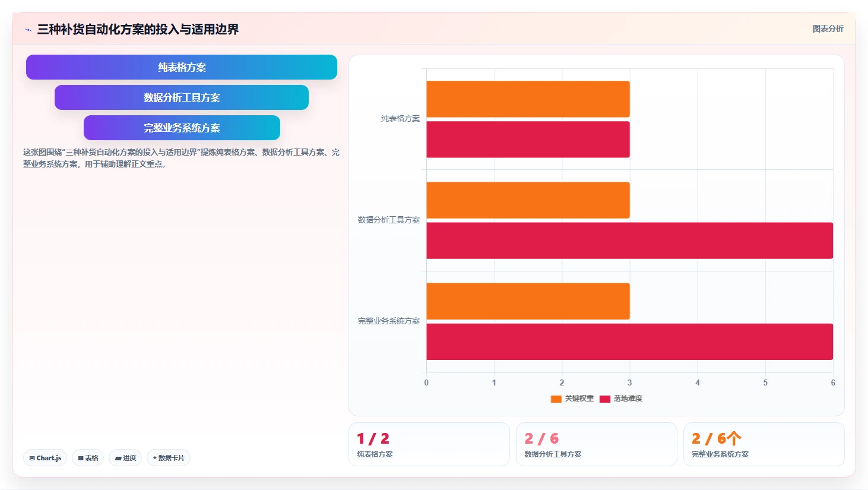Click the 完整业务系统方案 caption in data card
868x490 pixels.
720,454
